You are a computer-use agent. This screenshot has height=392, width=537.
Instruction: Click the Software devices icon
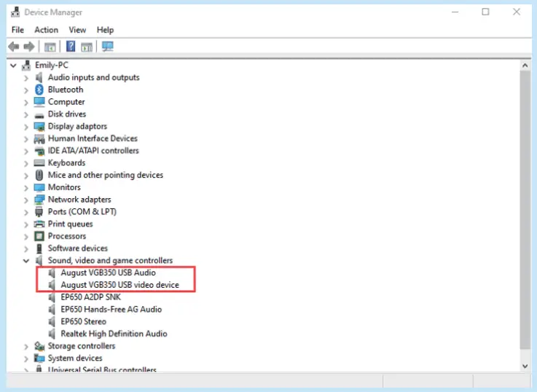tap(39, 248)
